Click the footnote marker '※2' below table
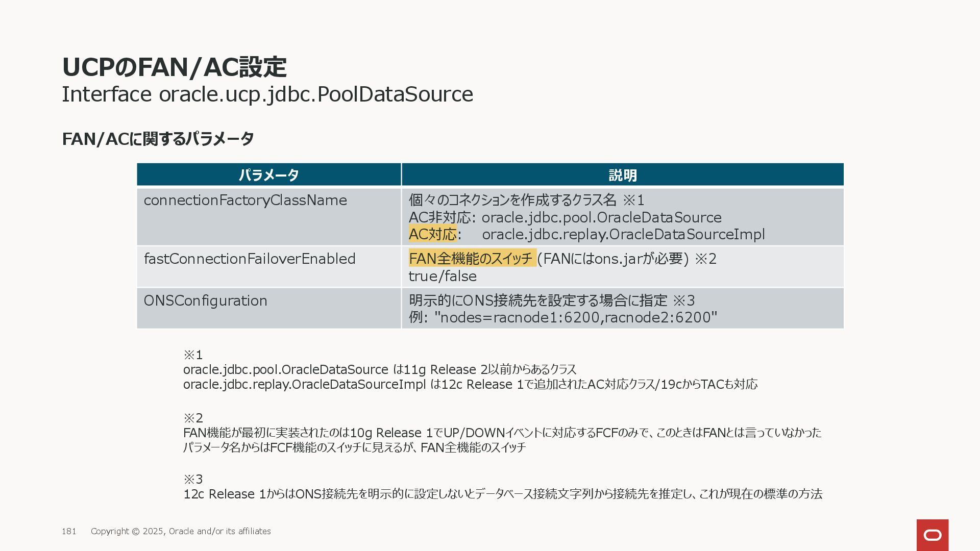Viewport: 980px width, 551px height. (x=193, y=418)
